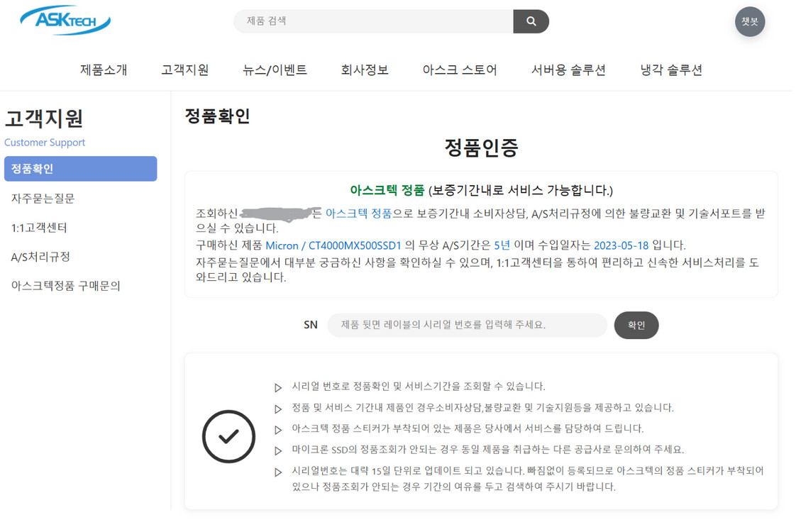This screenshot has width=801, height=532.
Task: Open the 고객지원 top menu
Action: pos(184,70)
